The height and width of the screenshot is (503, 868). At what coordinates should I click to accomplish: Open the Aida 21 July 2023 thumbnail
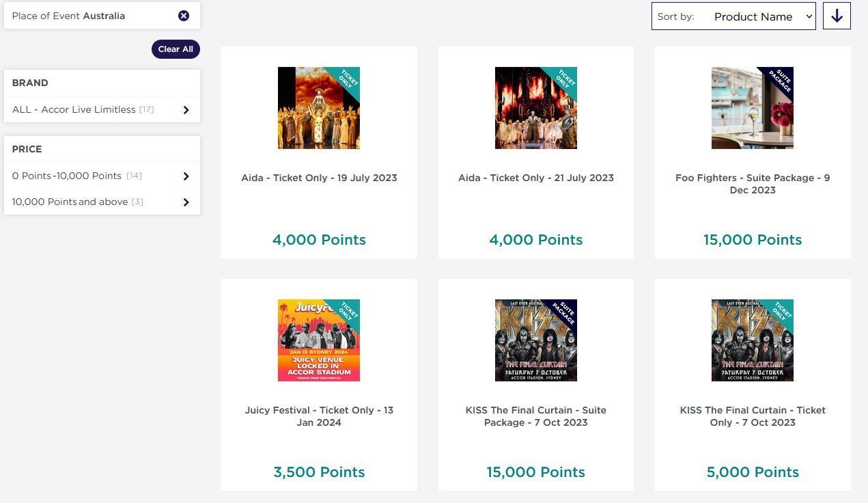point(536,108)
